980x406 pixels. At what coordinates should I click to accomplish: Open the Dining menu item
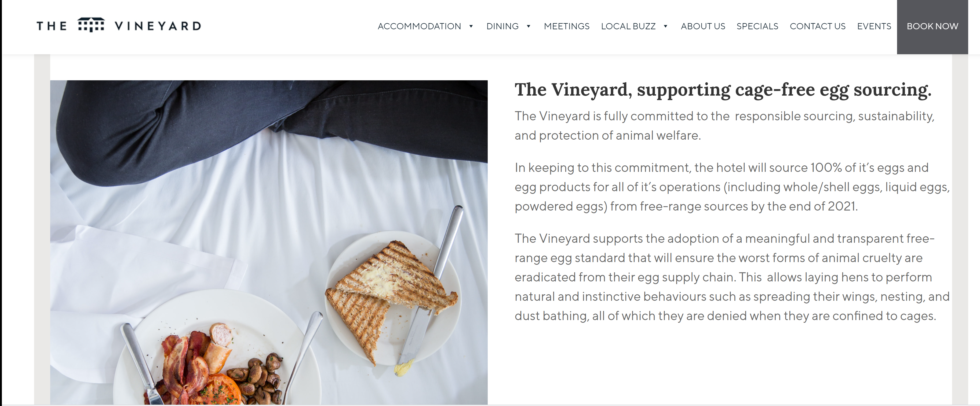(502, 26)
